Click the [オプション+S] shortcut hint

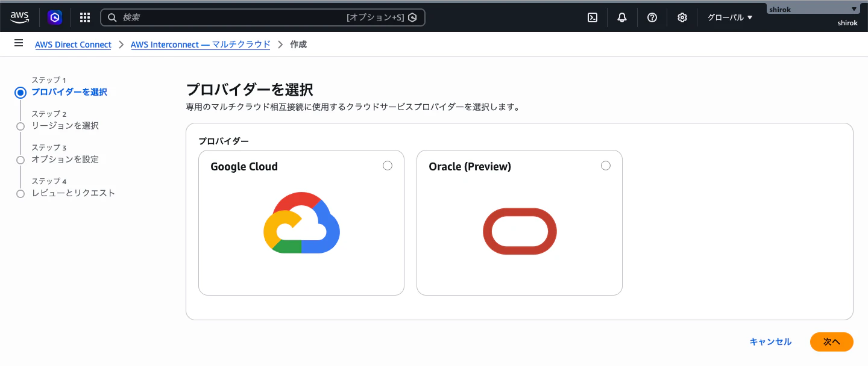375,17
